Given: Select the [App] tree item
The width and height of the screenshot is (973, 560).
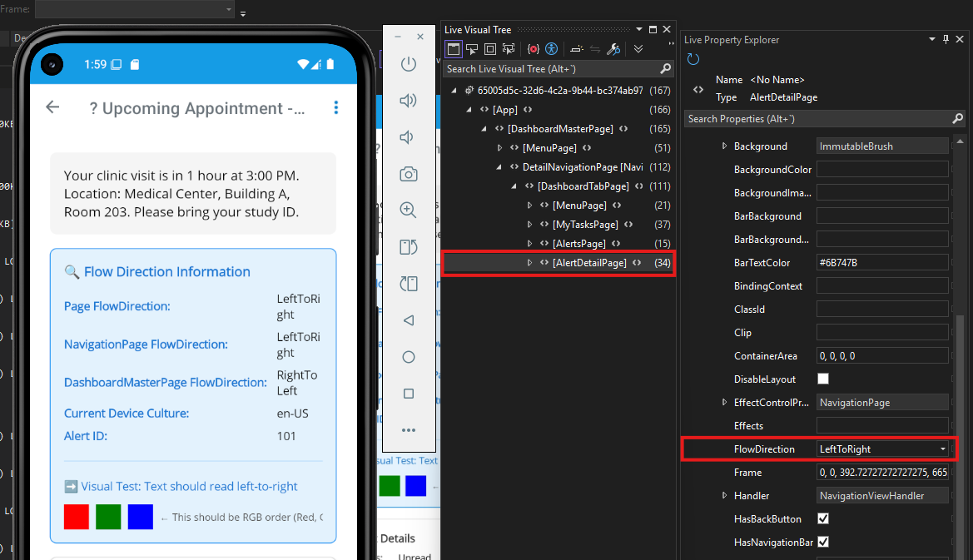Looking at the screenshot, I should click(x=505, y=110).
